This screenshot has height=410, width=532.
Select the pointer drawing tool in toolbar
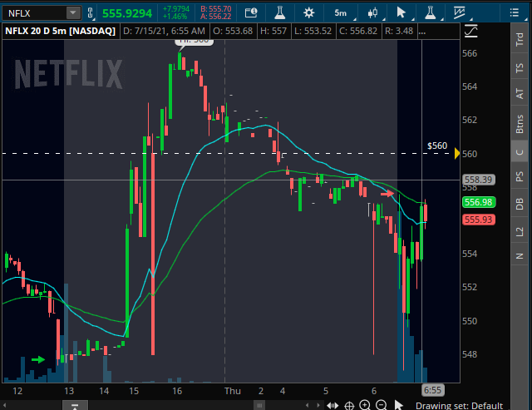(x=401, y=13)
